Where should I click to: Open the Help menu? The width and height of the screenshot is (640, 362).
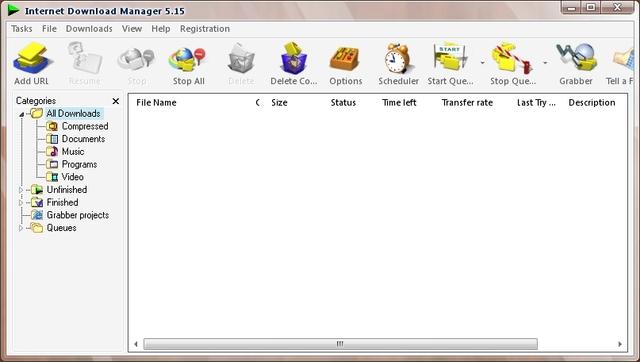[160, 29]
